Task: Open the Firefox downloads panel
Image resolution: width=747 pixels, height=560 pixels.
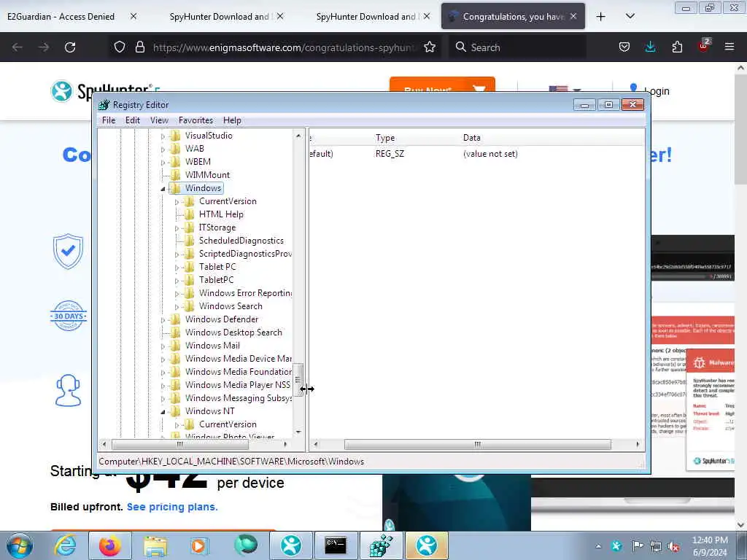Action: 650,47
